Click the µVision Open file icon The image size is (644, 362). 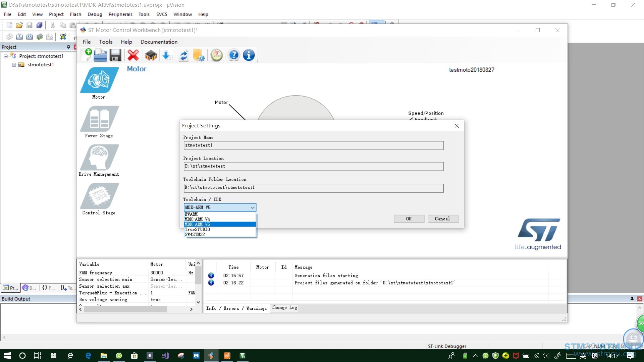pos(19,25)
